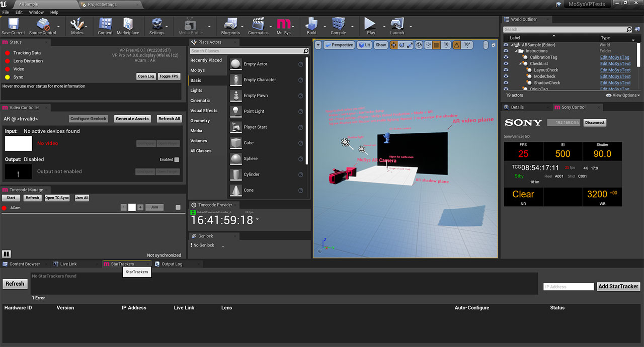Click the help icon next to Empty Actor

tap(300, 64)
